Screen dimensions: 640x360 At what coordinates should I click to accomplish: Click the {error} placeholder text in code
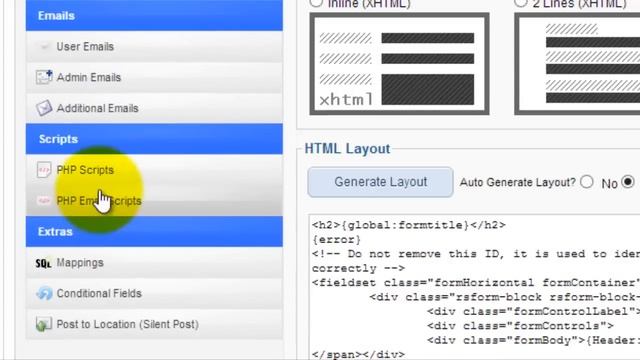(x=337, y=240)
